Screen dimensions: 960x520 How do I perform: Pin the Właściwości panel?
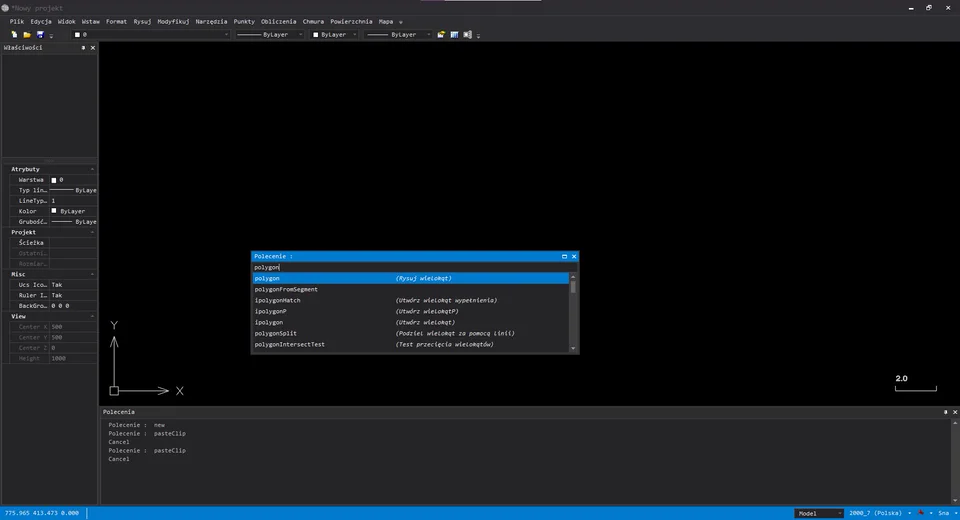(83, 48)
